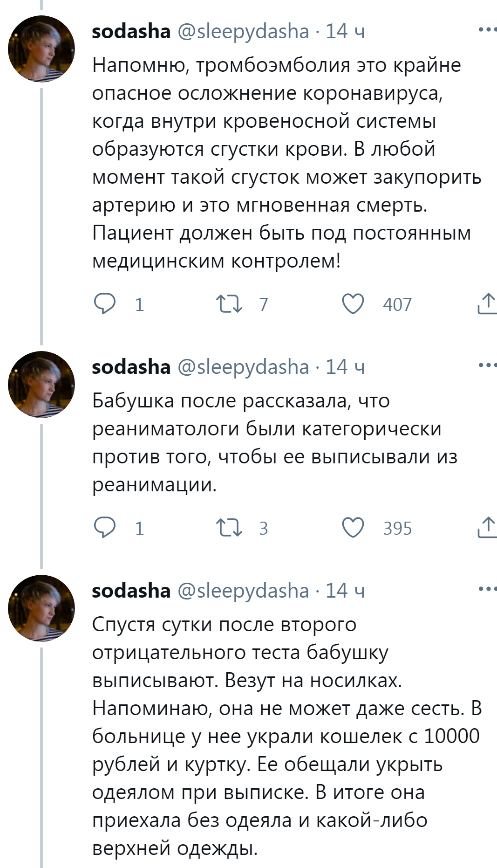Viewport: 497px width, 868px height.
Task: Open sodasha avatar on first tweet
Action: click(41, 49)
